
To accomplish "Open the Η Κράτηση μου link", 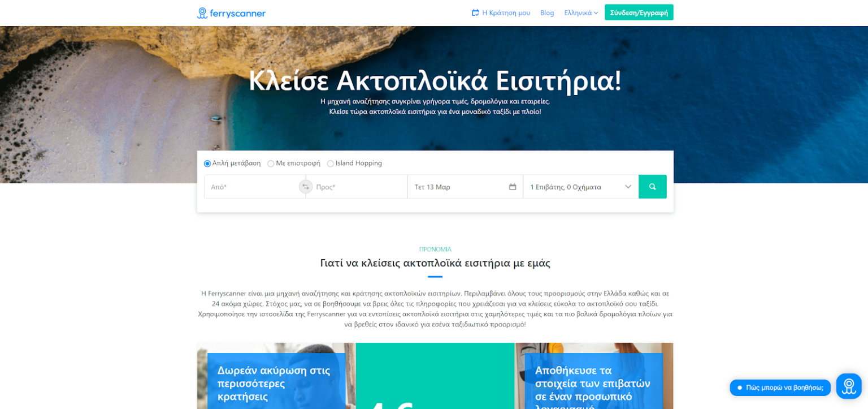I will [506, 12].
